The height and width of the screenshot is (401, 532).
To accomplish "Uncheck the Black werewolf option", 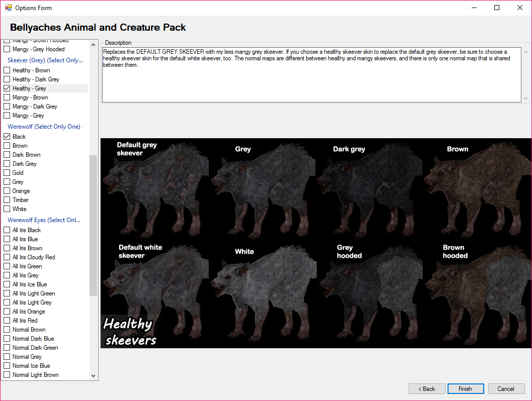I will [7, 137].
